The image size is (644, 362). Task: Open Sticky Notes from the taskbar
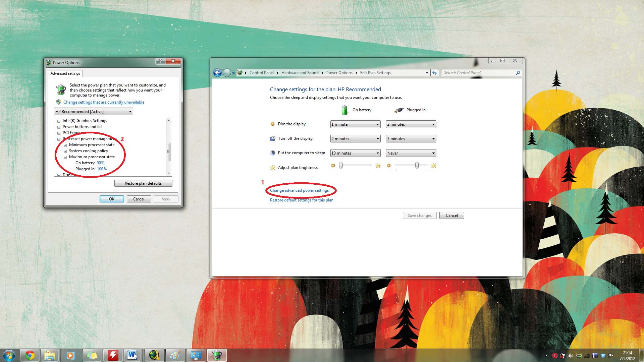click(92, 355)
